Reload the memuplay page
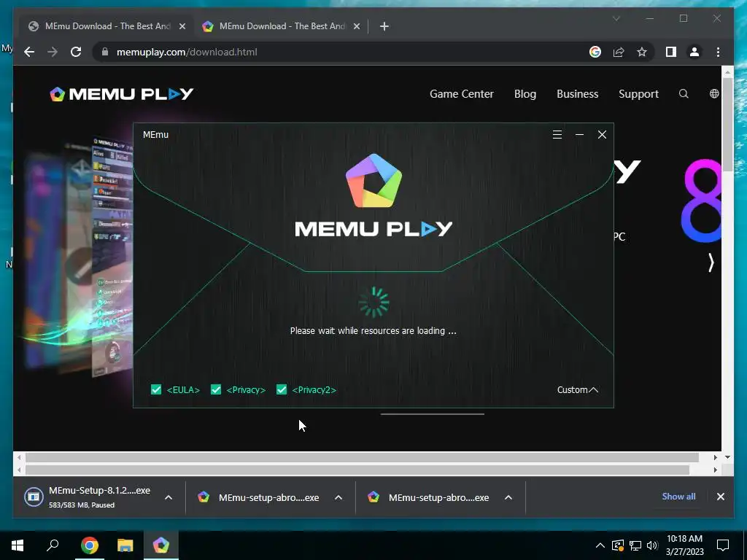Screen dimensions: 747x560 click(76, 52)
